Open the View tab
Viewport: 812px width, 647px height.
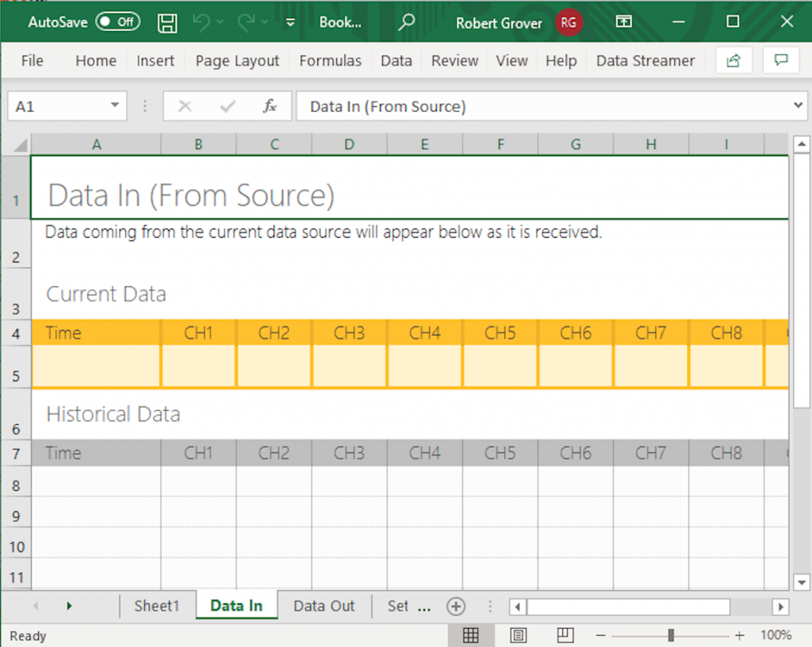click(x=511, y=60)
